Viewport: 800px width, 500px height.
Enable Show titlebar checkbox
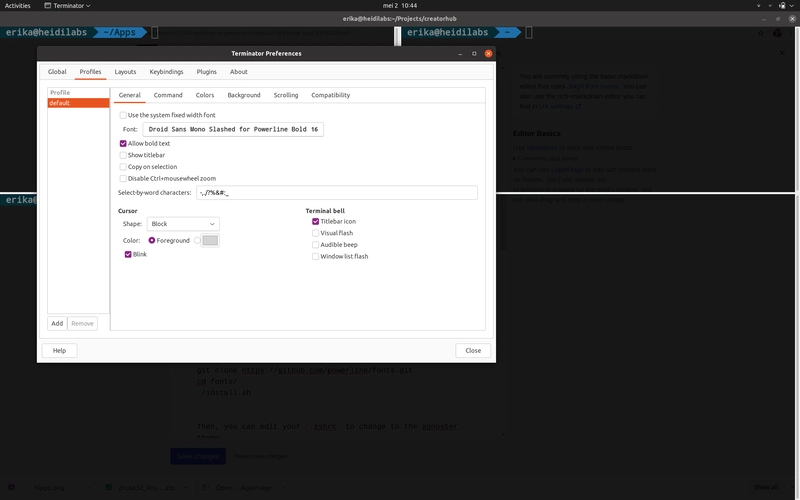(x=123, y=155)
